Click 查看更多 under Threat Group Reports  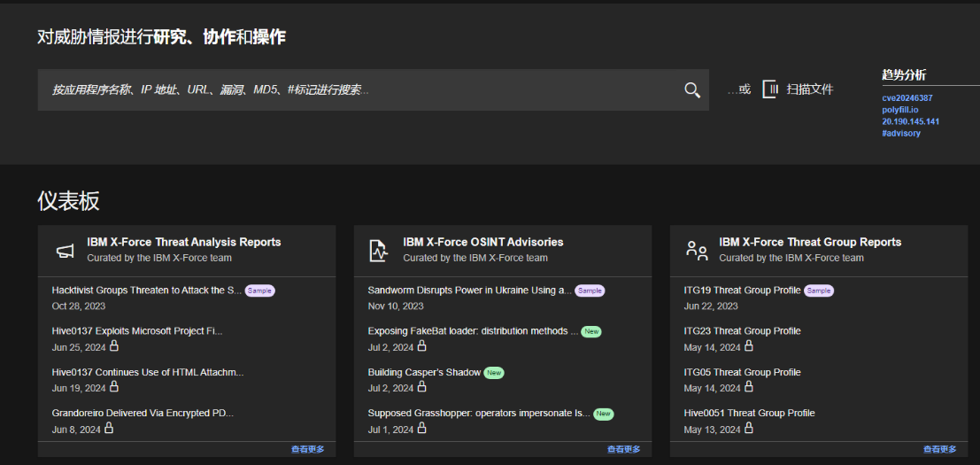coord(940,449)
